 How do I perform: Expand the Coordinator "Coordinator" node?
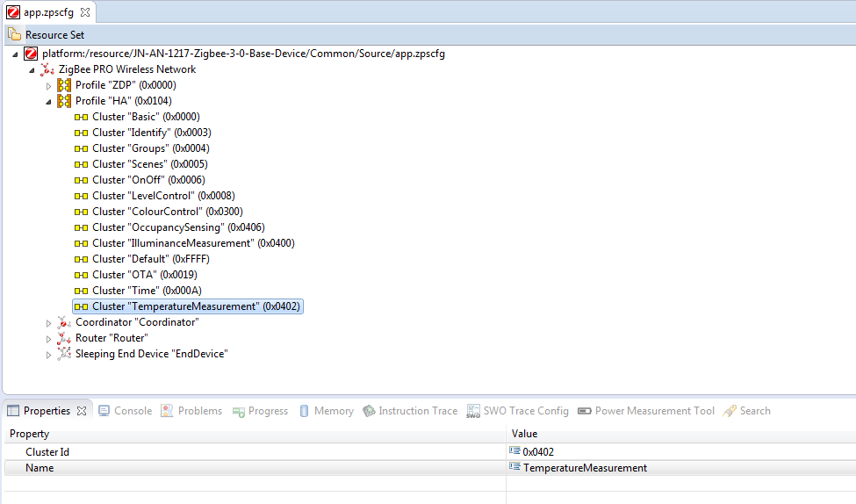coord(48,323)
